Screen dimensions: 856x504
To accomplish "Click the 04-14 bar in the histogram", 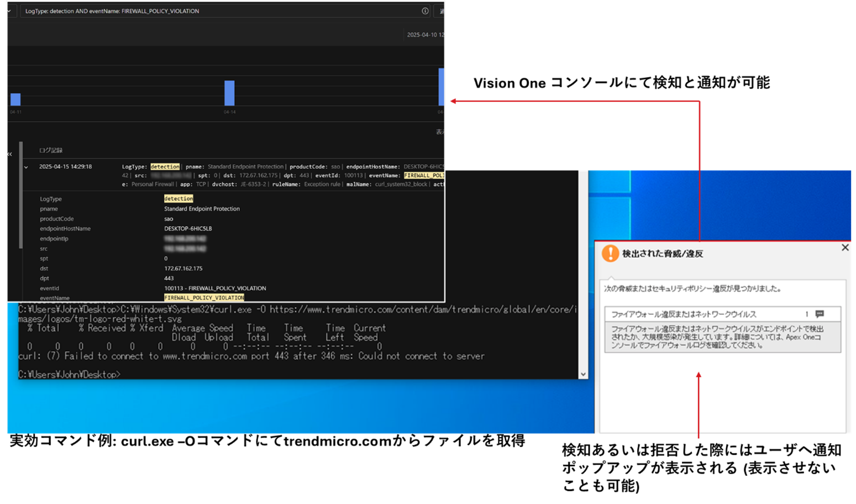I will 229,93.
